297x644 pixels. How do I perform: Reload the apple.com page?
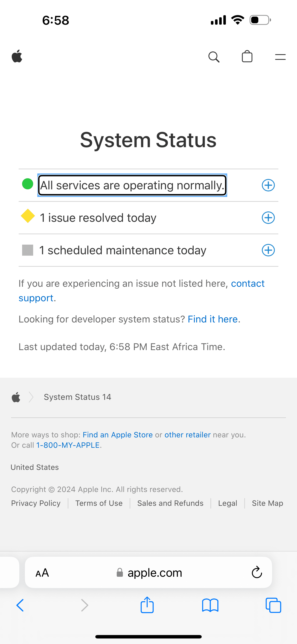coord(256,573)
